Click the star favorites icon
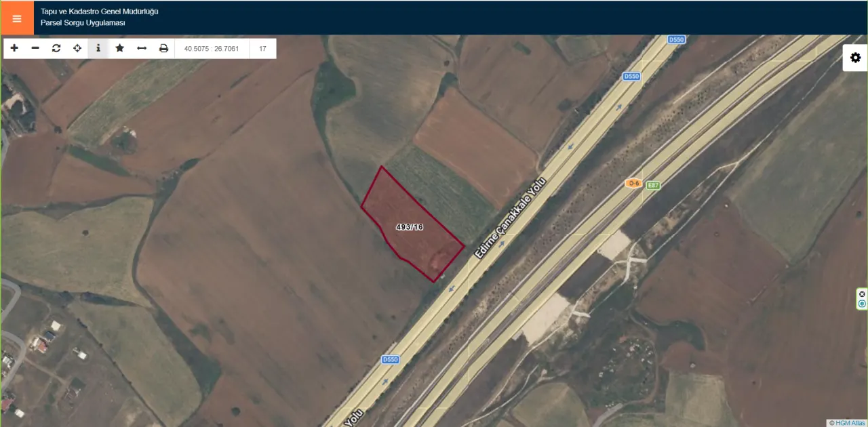This screenshot has height=427, width=868. coord(120,48)
